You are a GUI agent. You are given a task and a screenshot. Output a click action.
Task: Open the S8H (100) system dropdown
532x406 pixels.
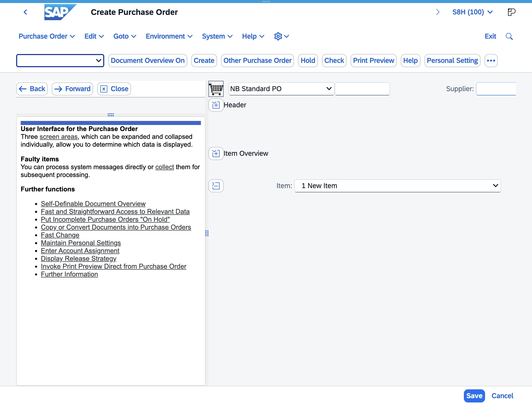472,12
